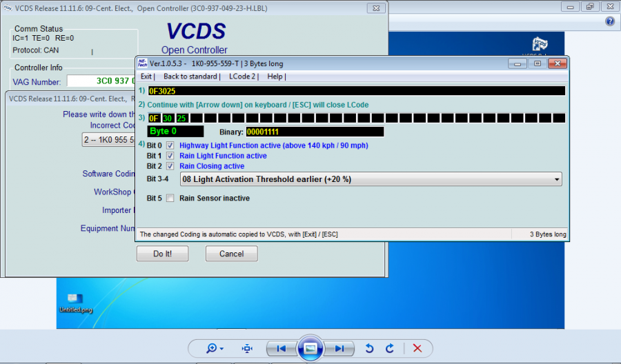This screenshot has height=364, width=621.
Task: Open LCode 2 menu
Action: pos(242,77)
